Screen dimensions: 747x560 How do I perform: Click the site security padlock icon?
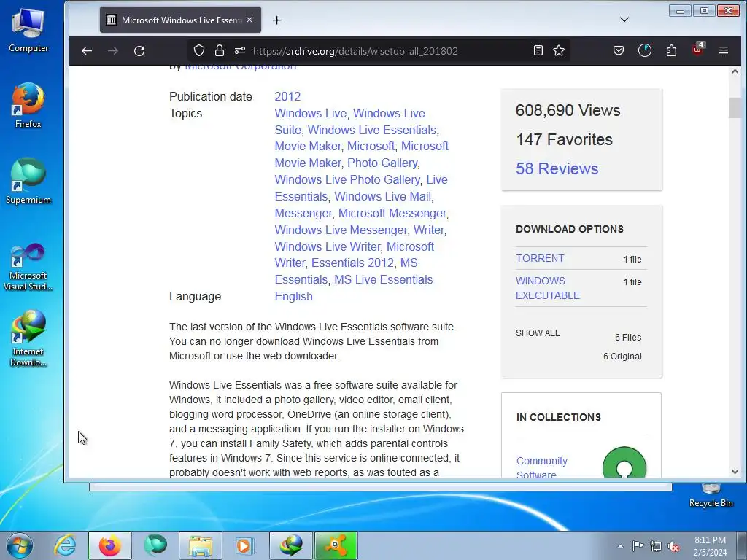219,50
